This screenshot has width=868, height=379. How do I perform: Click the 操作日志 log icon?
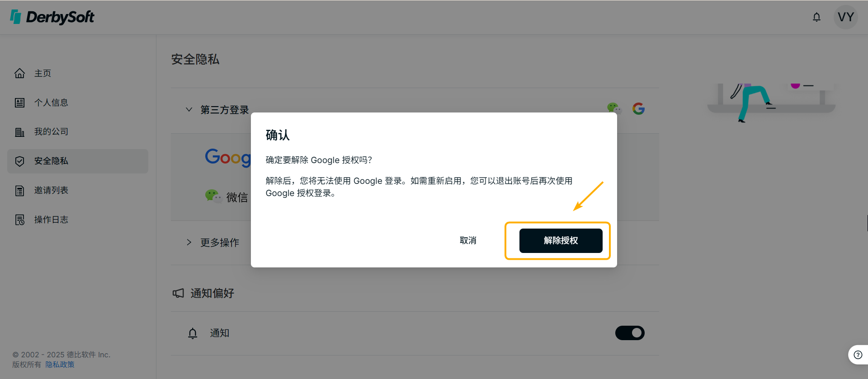point(19,220)
